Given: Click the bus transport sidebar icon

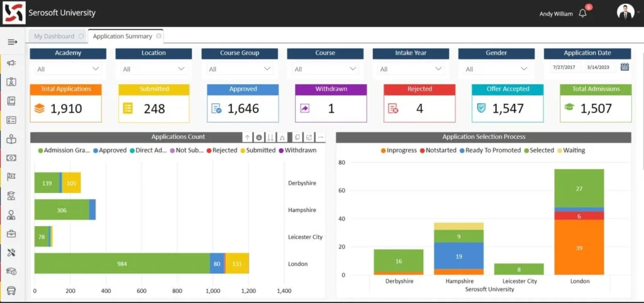Looking at the screenshot, I should click(x=11, y=291).
